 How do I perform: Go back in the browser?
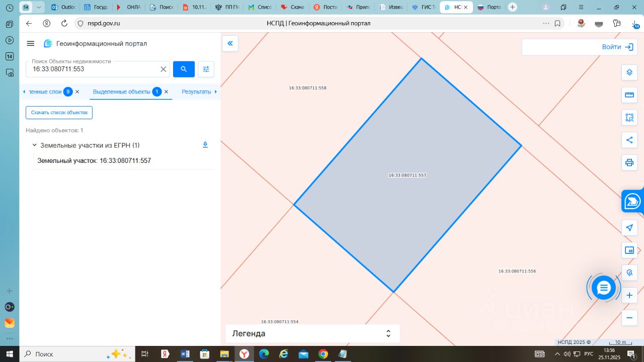[29, 24]
